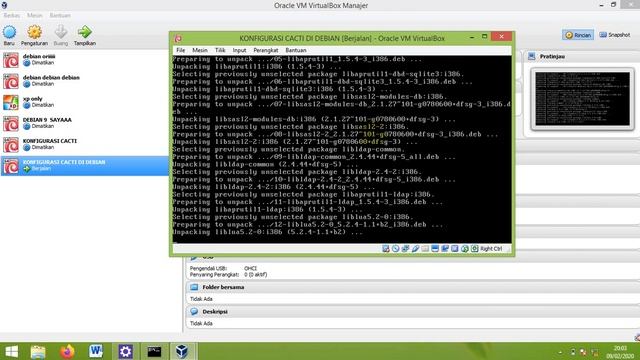640x360 pixels.
Task: Select running KONFIGURASI CACTI DI DEBIAN machine
Action: point(85,166)
